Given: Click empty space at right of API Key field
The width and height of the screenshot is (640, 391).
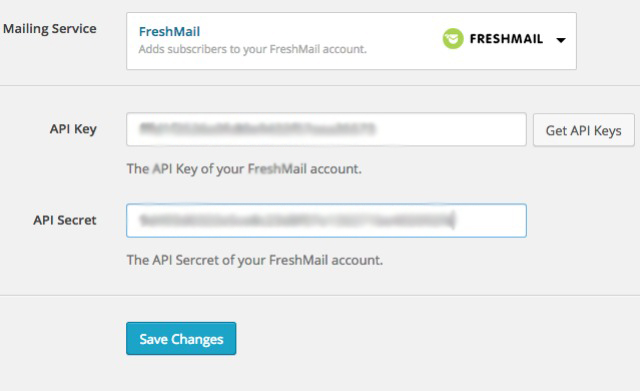Looking at the screenshot, I should click(x=449, y=129).
